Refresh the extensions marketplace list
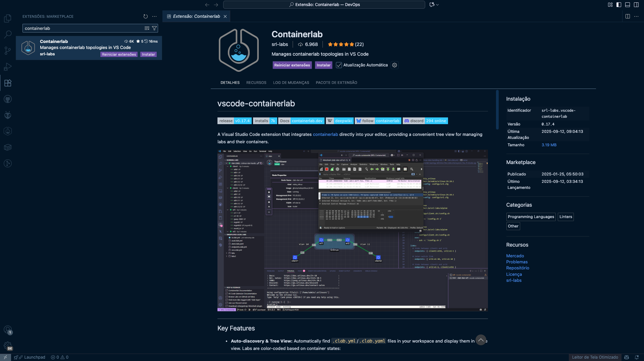Screen dimensions: 644x361 pyautogui.click(x=145, y=16)
